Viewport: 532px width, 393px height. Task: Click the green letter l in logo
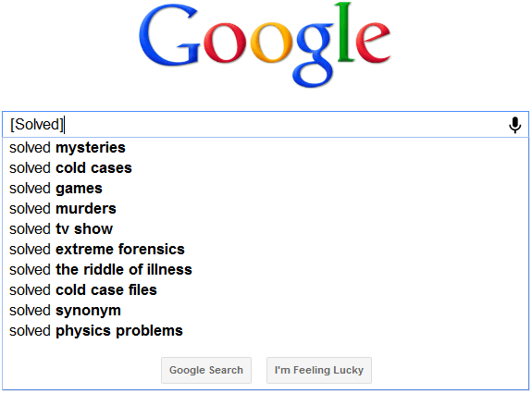[x=345, y=32]
